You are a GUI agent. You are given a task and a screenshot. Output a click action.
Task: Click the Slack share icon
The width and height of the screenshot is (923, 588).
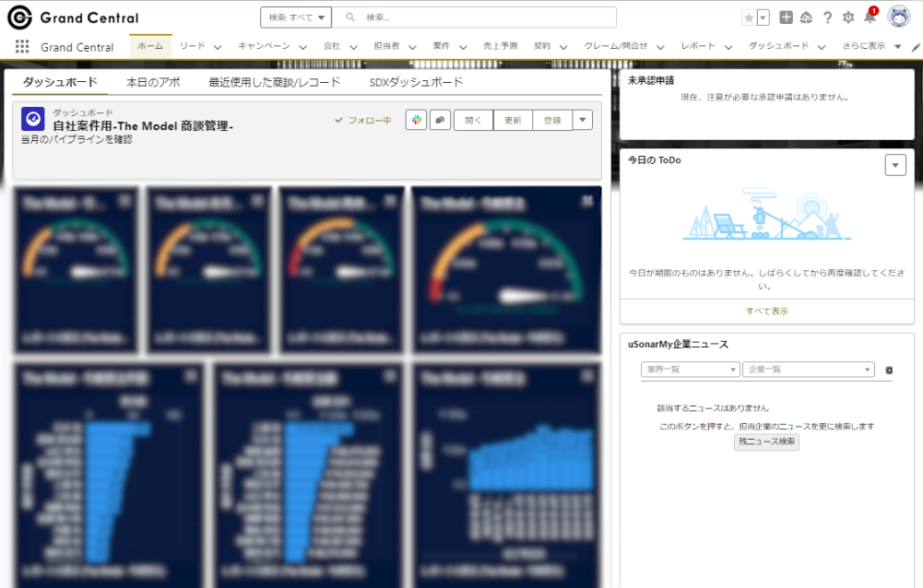(416, 120)
